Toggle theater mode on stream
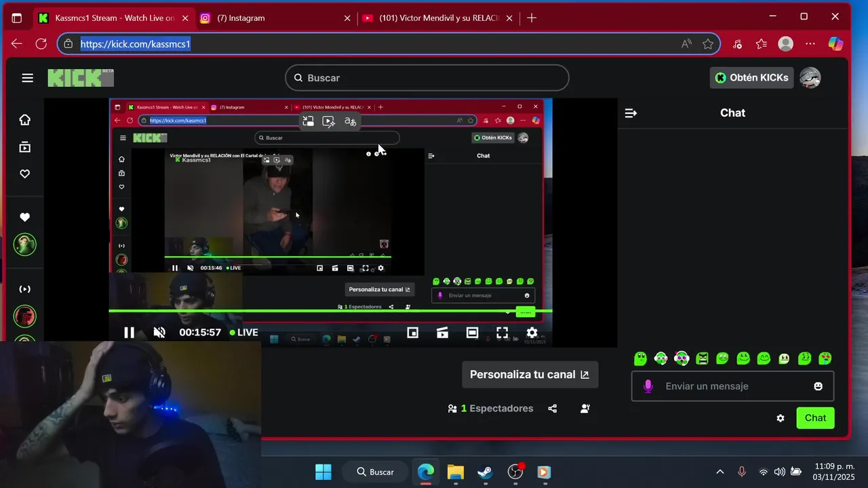 (x=472, y=333)
